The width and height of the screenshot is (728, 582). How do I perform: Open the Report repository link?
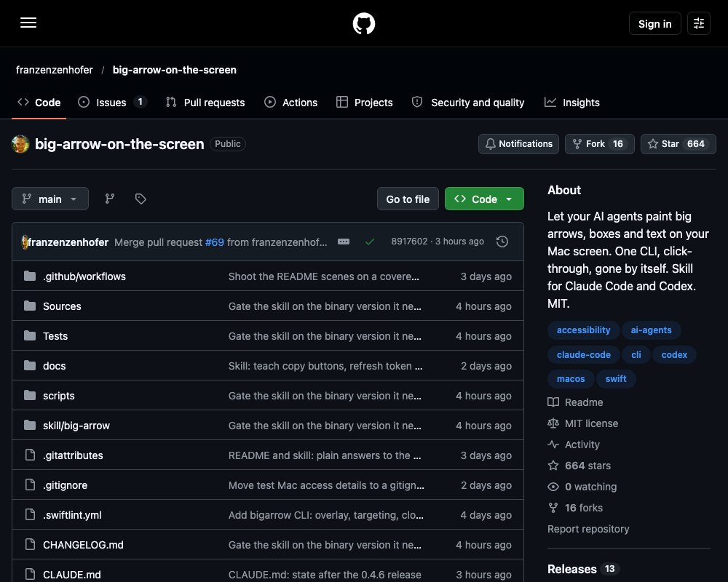pos(588,529)
